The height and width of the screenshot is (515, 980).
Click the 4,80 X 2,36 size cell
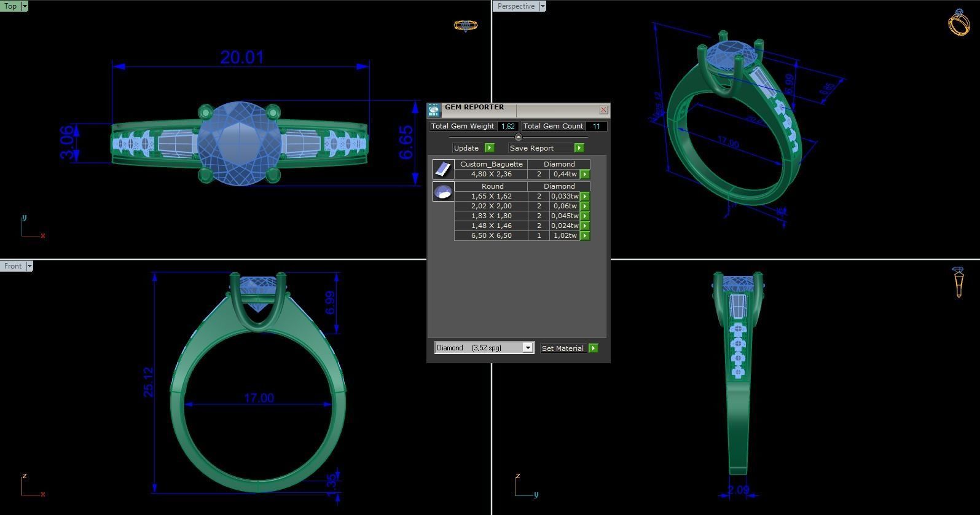pos(491,174)
